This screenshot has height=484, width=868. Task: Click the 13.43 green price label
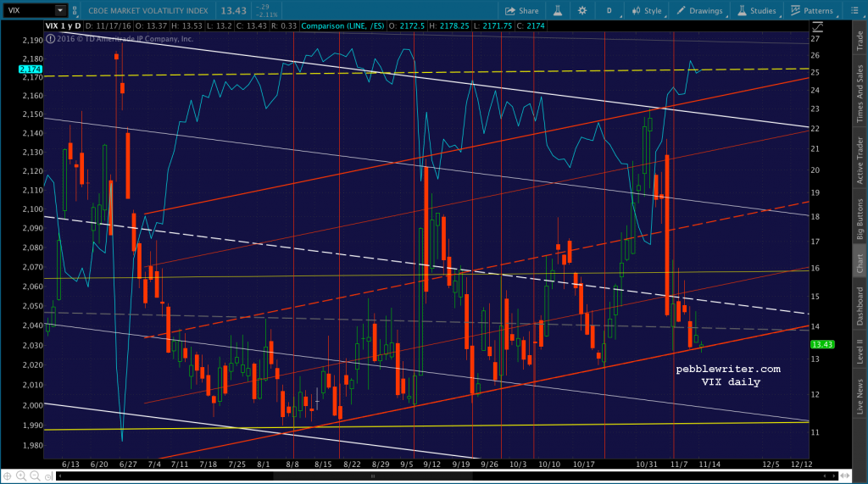(822, 344)
